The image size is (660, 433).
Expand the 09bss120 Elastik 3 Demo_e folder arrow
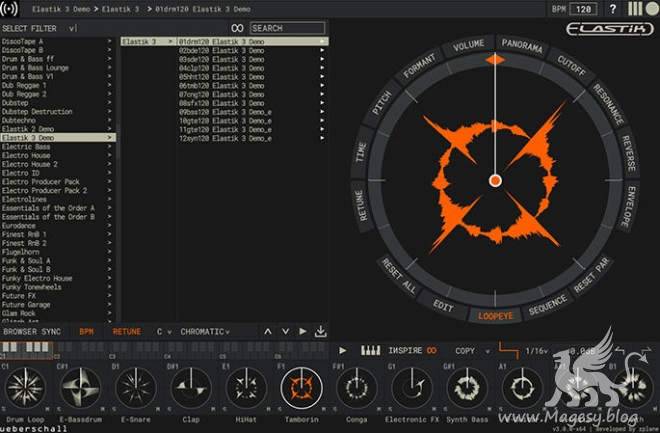322,112
